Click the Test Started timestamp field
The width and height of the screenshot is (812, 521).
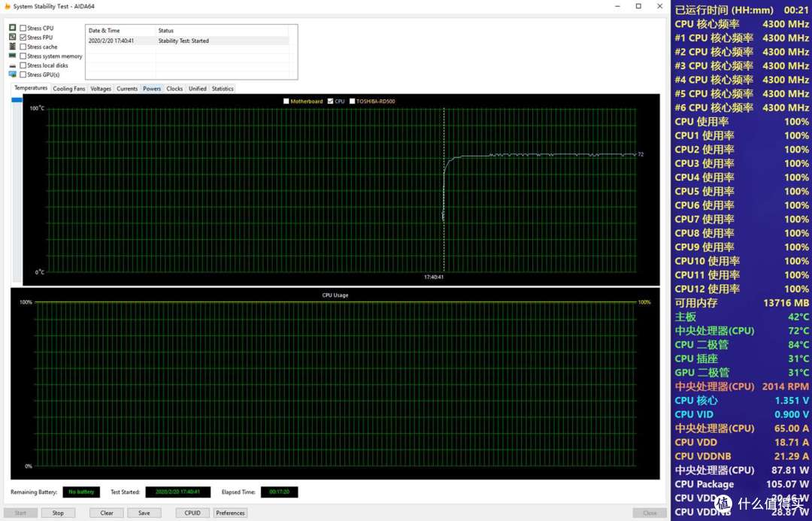(177, 492)
